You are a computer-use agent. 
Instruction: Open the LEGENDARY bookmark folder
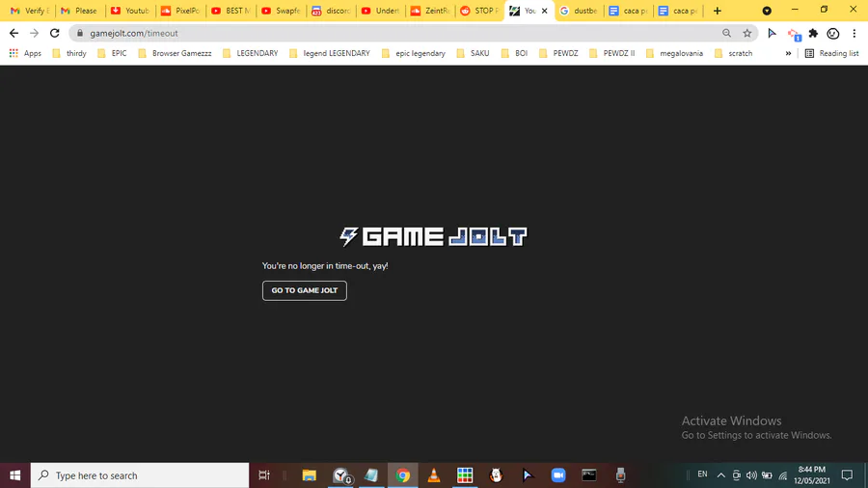(250, 53)
